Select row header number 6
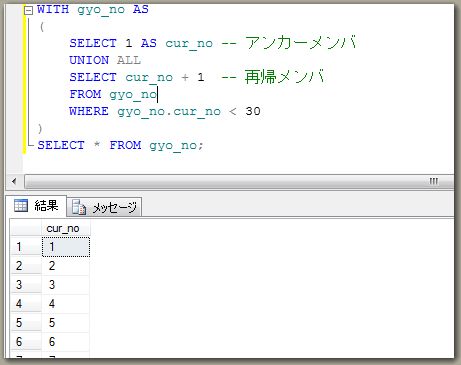The image size is (461, 365). coord(26,342)
